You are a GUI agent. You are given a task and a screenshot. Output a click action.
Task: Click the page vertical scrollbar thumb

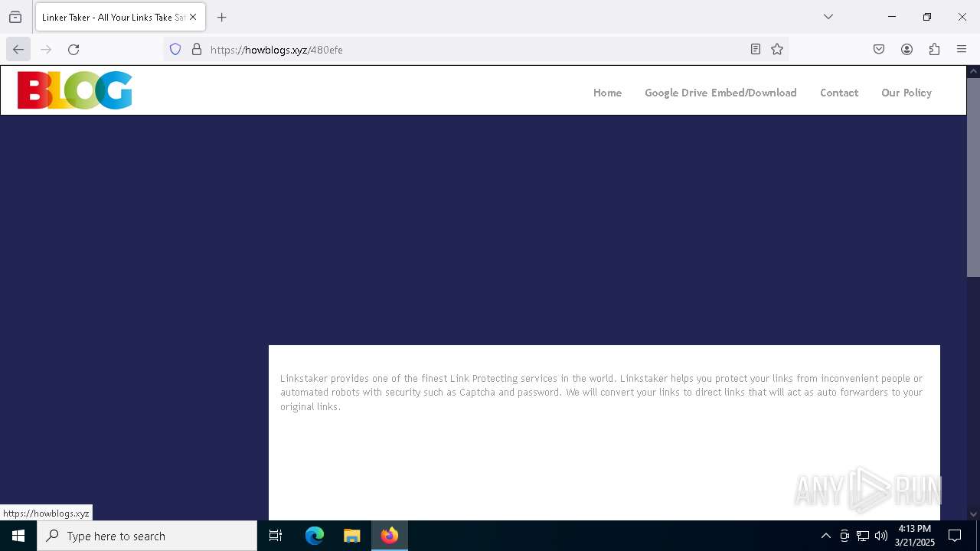[973, 178]
